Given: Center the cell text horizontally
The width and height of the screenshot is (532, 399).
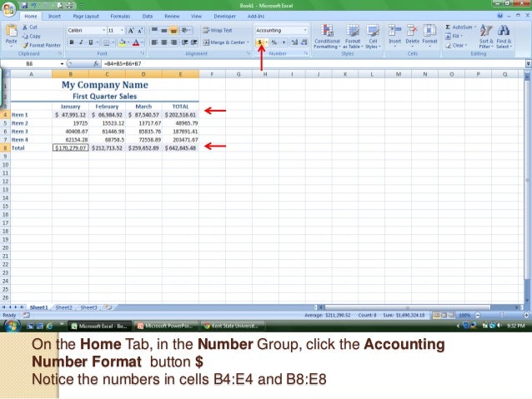Looking at the screenshot, I should click(x=164, y=42).
